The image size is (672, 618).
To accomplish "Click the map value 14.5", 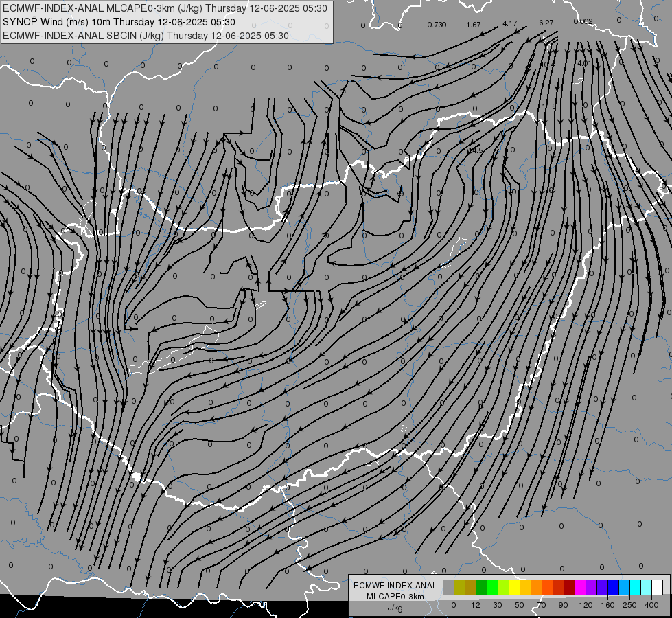I will tap(475, 150).
